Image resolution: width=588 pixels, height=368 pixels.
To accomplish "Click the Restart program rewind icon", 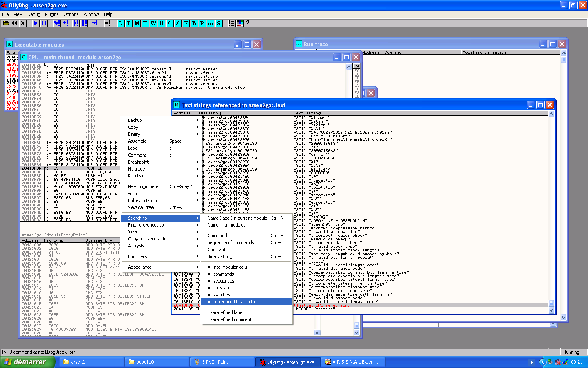I will [15, 23].
